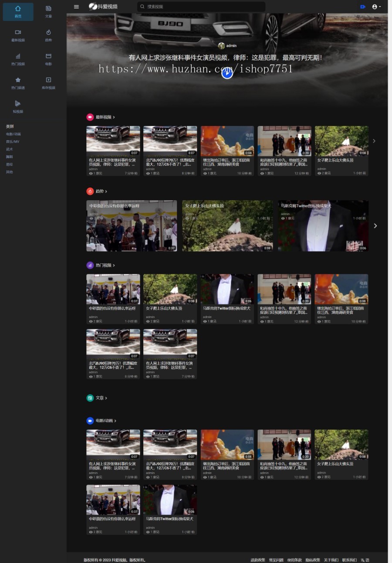Screen dimensions: 392x563
Task: Toggle the hamburger menu in header
Action: 76,7
